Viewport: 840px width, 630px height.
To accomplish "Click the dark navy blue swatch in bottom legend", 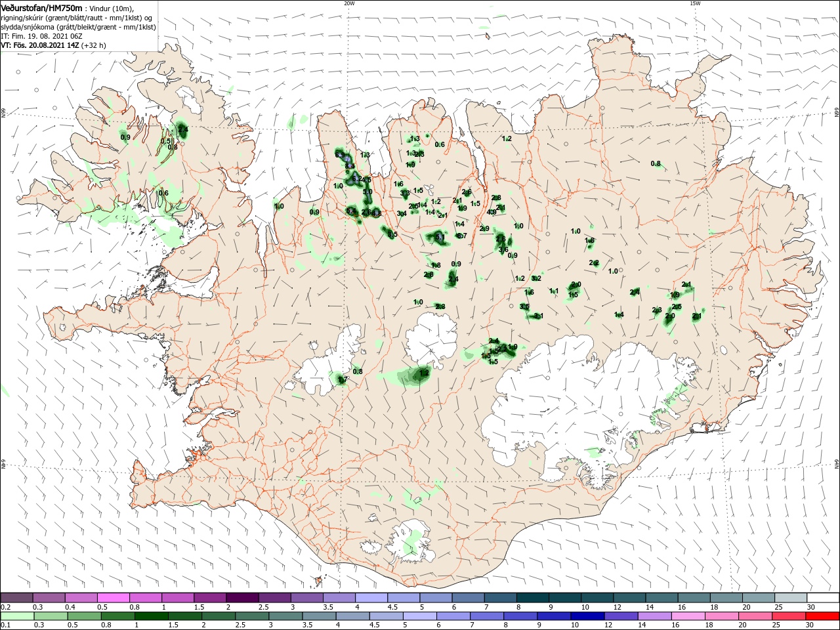I will (588, 615).
